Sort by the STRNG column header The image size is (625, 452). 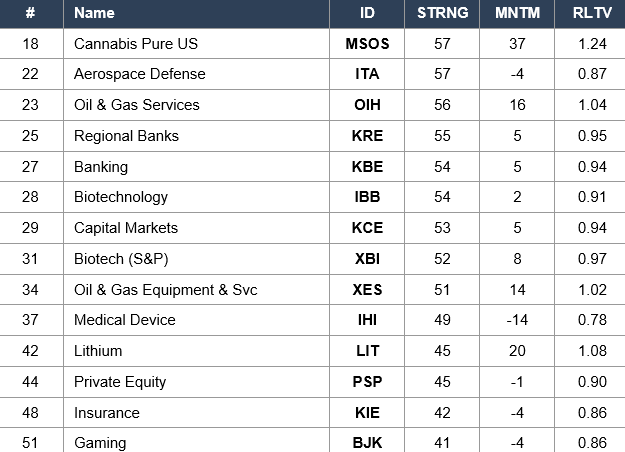[442, 13]
